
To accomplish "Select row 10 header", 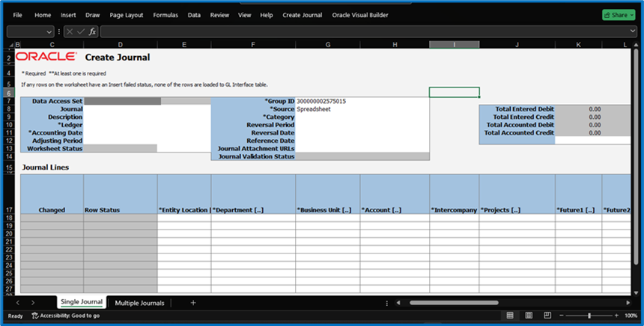I will coord(9,125).
